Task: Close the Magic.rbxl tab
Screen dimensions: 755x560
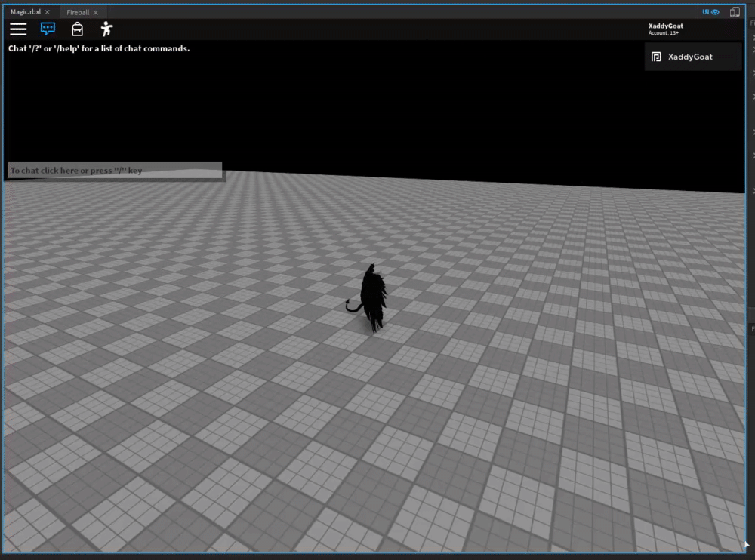Action: pos(47,12)
